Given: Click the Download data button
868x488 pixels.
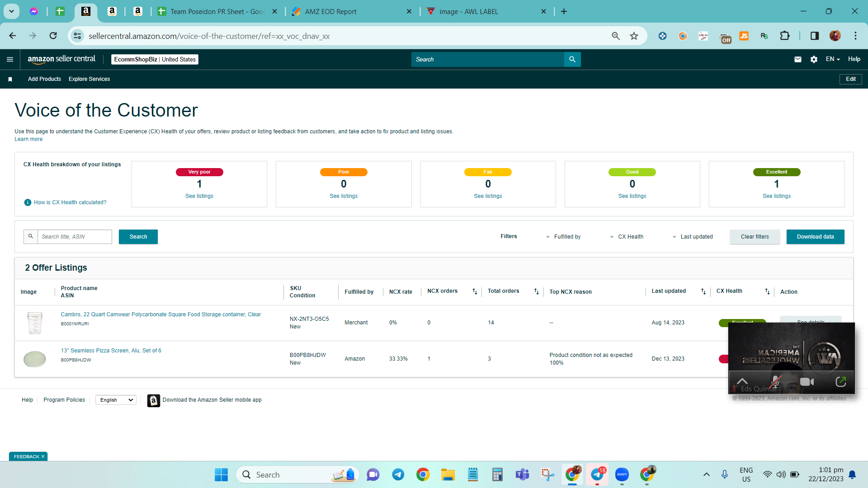Looking at the screenshot, I should coord(816,237).
